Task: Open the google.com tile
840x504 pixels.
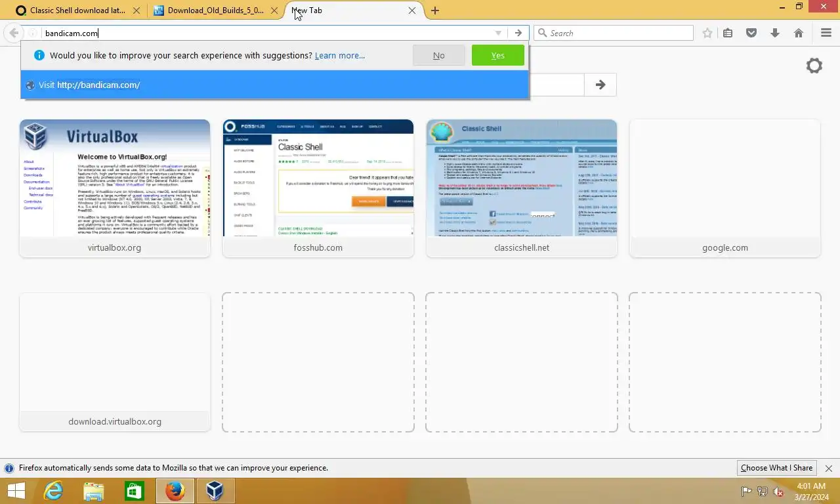Action: [x=725, y=188]
